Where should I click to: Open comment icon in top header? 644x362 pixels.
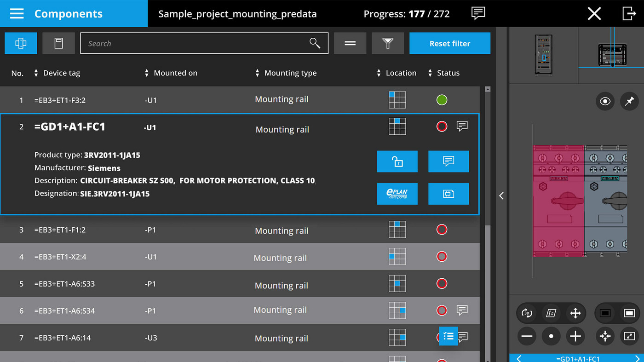(478, 13)
